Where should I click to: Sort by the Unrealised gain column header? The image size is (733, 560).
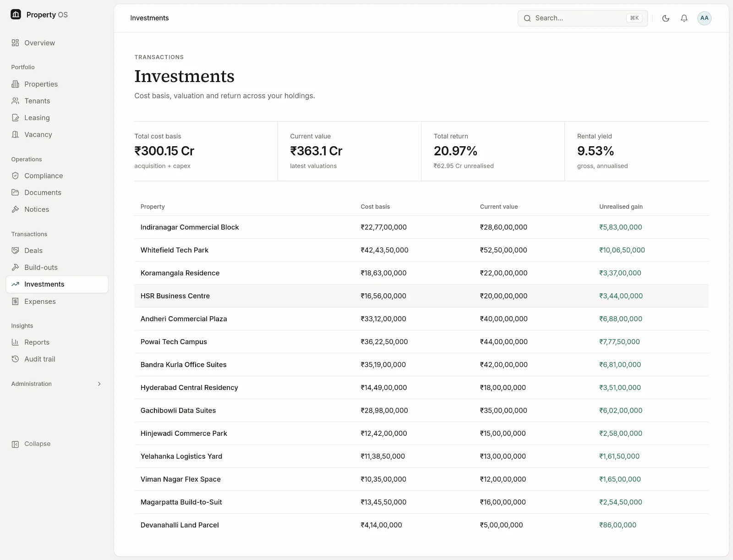[621, 207]
